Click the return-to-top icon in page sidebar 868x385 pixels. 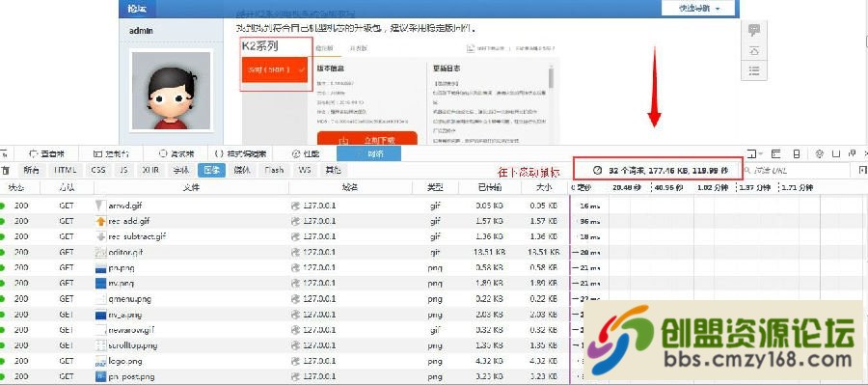click(x=753, y=51)
